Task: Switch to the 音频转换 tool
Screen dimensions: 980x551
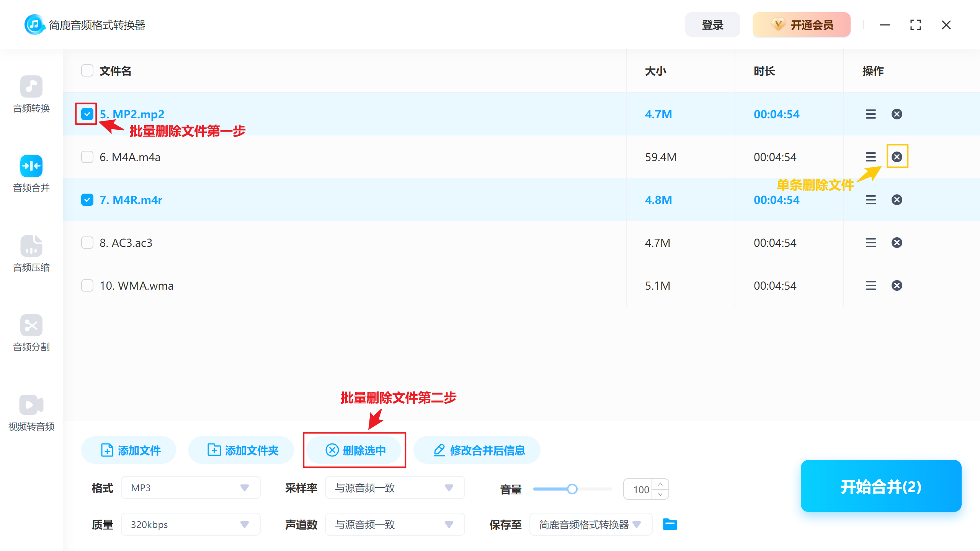Action: [31, 94]
